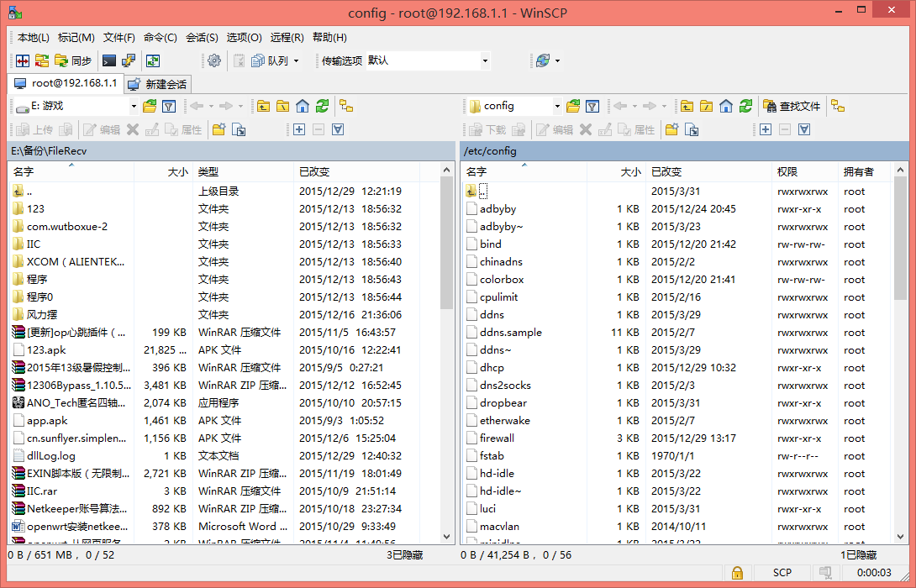This screenshot has height=588, width=916.
Task: Click the globe refresh icon in top toolbar
Action: pyautogui.click(x=543, y=60)
